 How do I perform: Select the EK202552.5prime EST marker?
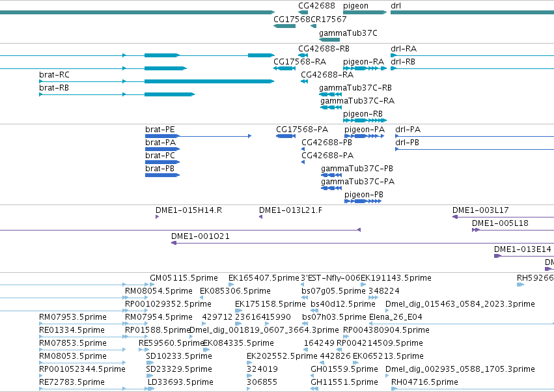coord(249,363)
